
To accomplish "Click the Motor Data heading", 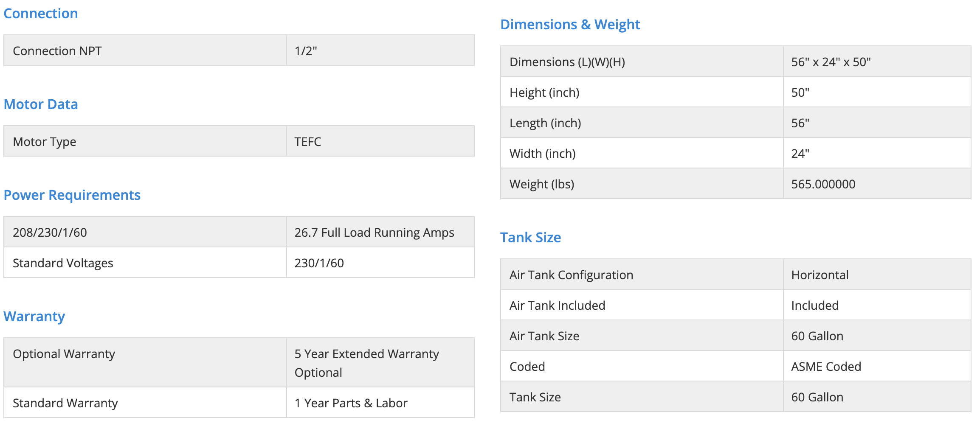I will pos(41,104).
